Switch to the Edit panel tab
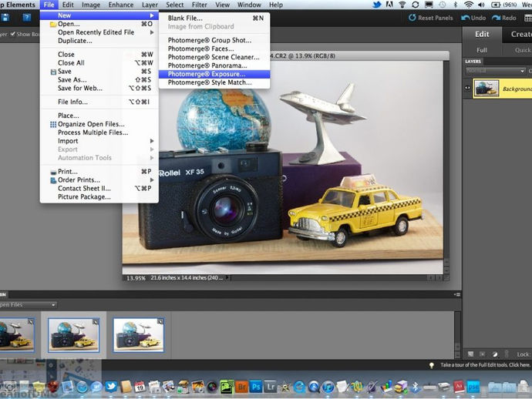This screenshot has height=399, width=532. (x=482, y=34)
